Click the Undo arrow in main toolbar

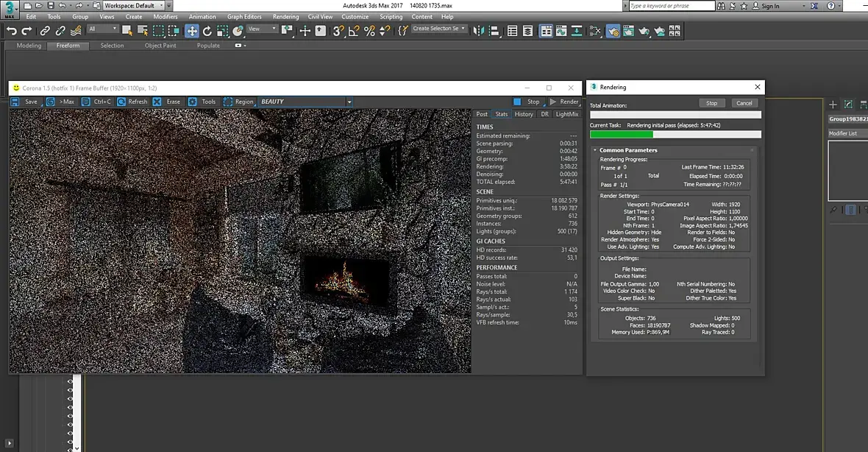[12, 31]
